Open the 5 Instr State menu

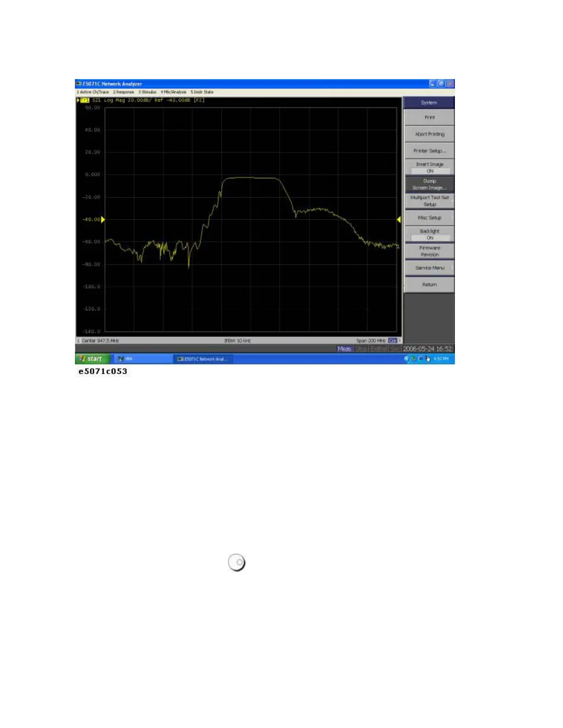[x=202, y=92]
